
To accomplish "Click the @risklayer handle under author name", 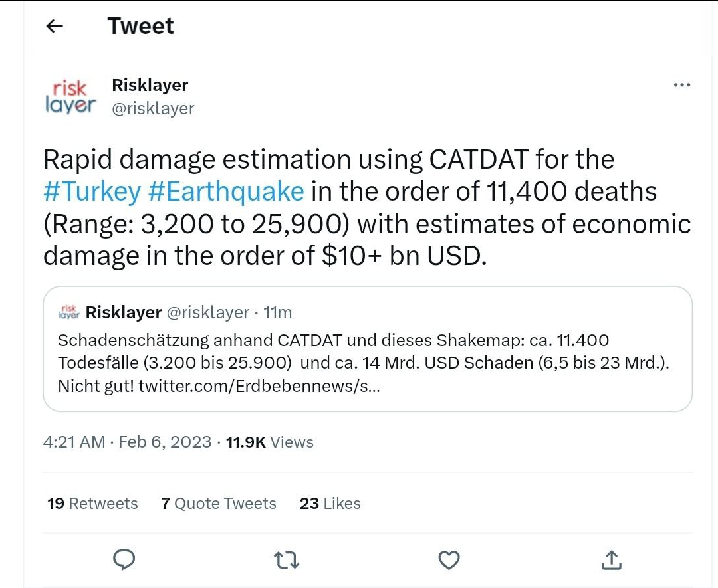I will click(x=153, y=108).
